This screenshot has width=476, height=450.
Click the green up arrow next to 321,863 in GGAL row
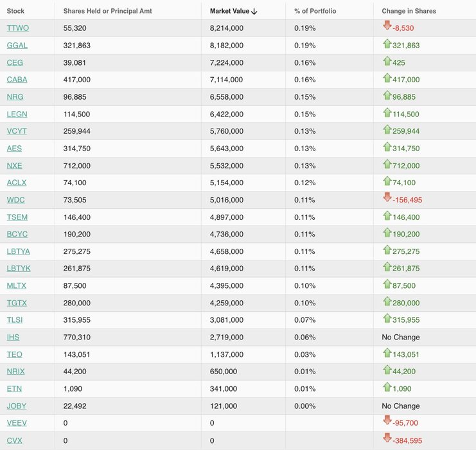pos(387,44)
